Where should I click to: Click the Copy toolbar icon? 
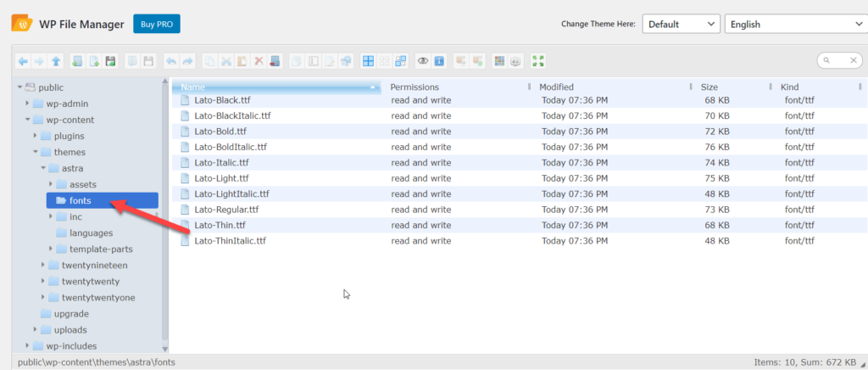(x=210, y=61)
